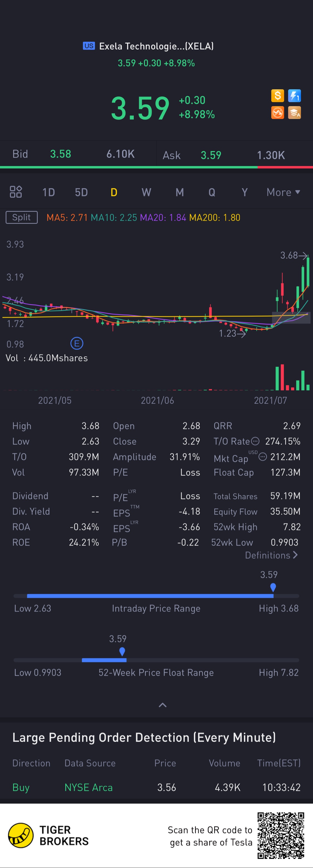The height and width of the screenshot is (868, 313).
Task: Tap the MA200: 1.80 indicator label
Action: pyautogui.click(x=215, y=218)
